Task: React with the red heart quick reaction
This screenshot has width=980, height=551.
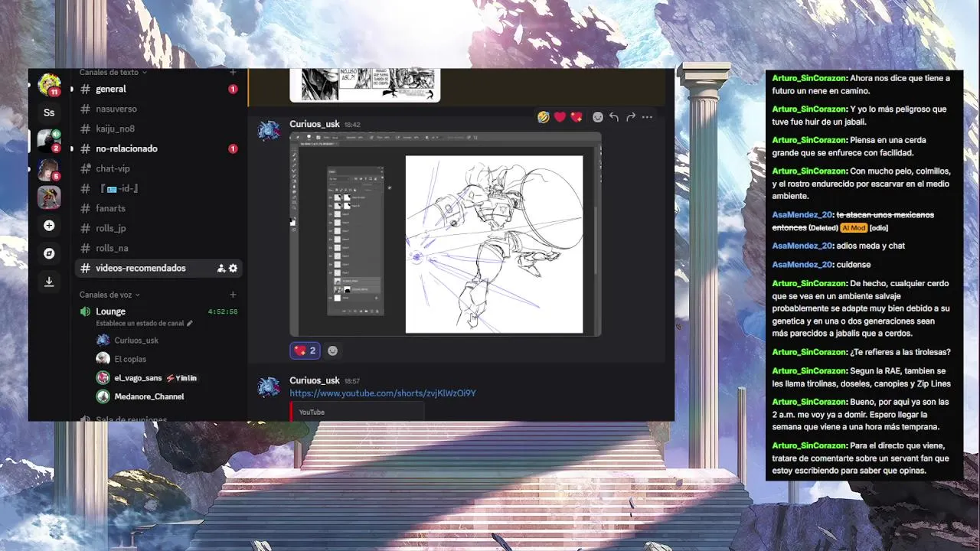Action: [560, 117]
